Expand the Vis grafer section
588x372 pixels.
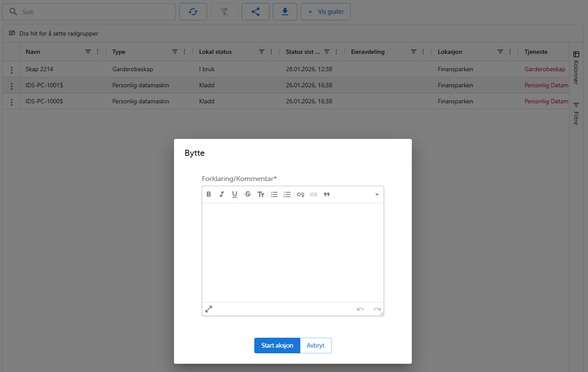tap(325, 12)
